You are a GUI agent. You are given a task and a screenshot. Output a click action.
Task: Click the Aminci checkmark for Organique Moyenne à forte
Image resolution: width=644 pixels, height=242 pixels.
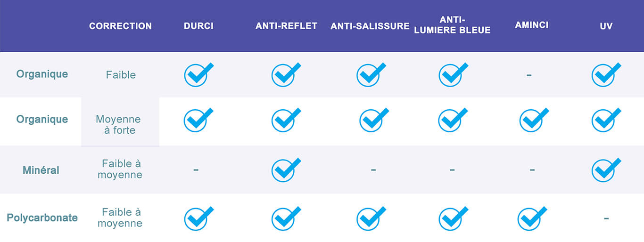pos(534,120)
